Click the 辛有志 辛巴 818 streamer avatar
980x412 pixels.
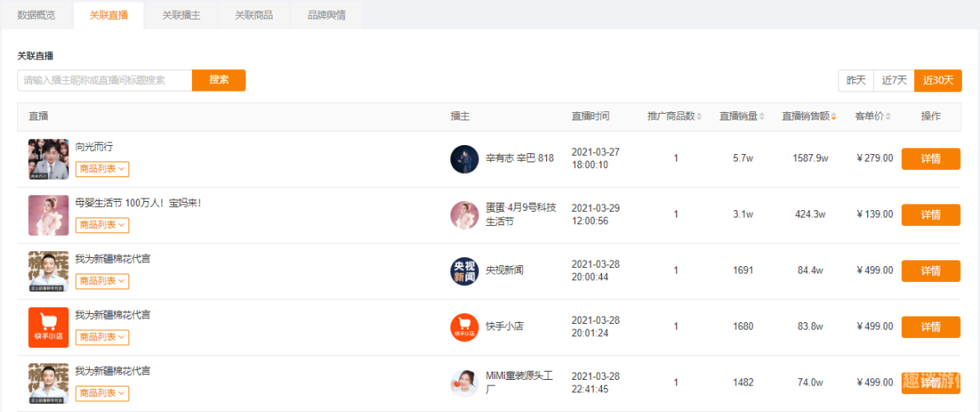click(x=464, y=159)
